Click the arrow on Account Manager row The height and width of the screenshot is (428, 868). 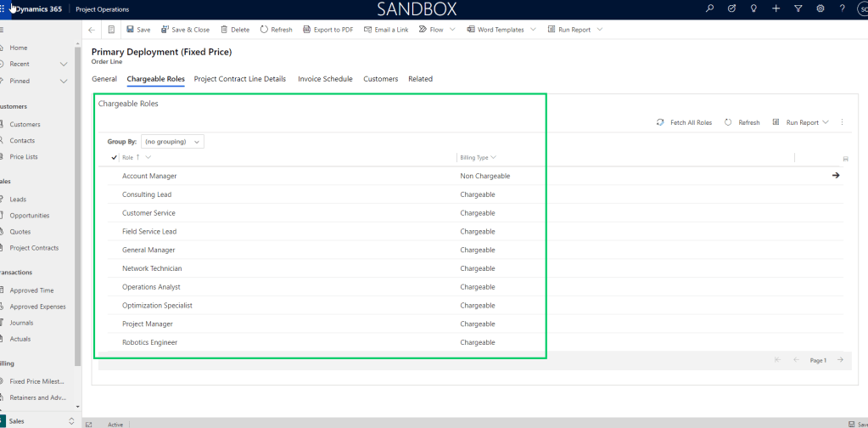(x=835, y=176)
